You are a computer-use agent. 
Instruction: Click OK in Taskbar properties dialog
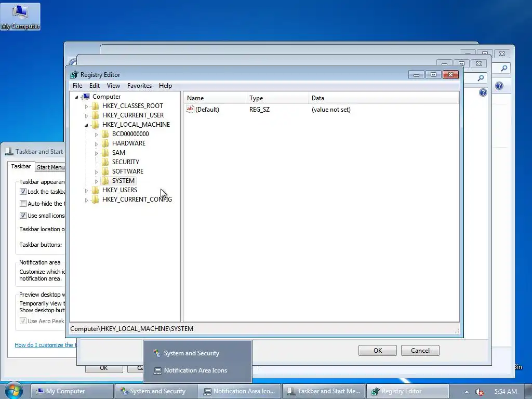104,368
